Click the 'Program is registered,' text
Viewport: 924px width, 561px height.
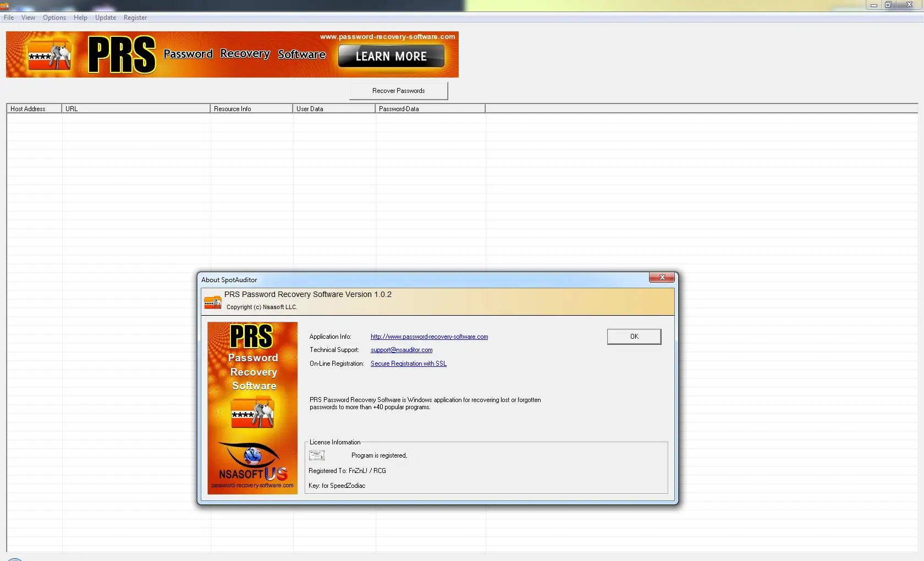point(379,455)
